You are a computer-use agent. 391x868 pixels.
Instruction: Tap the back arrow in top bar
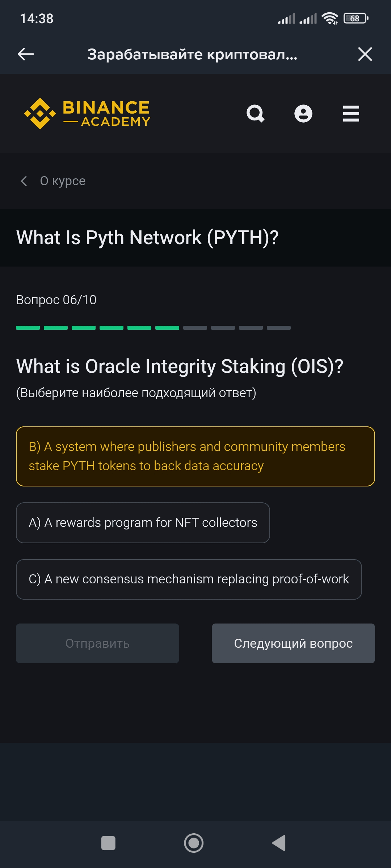coord(26,54)
